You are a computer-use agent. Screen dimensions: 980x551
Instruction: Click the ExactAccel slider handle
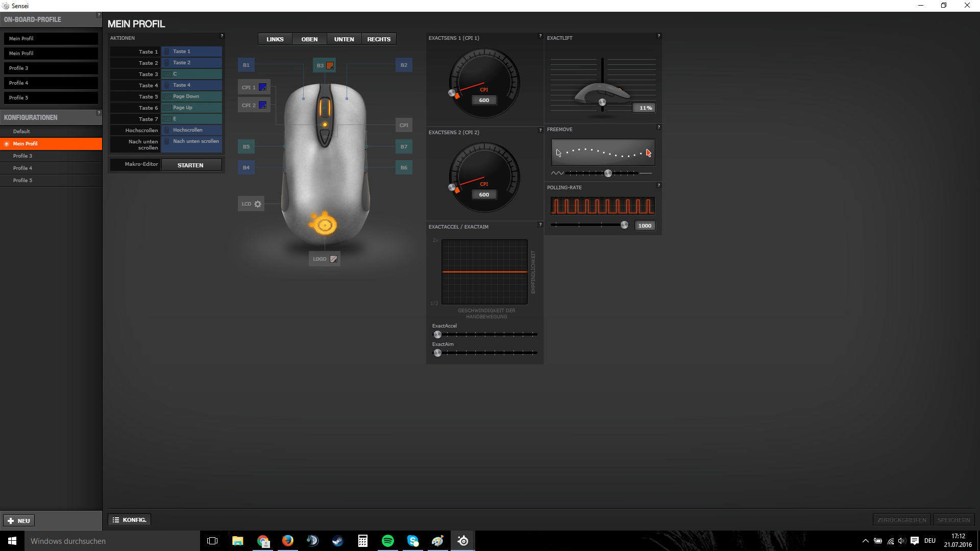(x=437, y=335)
